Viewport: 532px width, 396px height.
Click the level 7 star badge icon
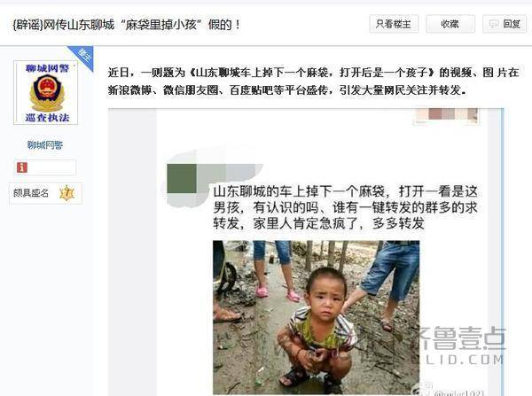pyautogui.click(x=66, y=193)
